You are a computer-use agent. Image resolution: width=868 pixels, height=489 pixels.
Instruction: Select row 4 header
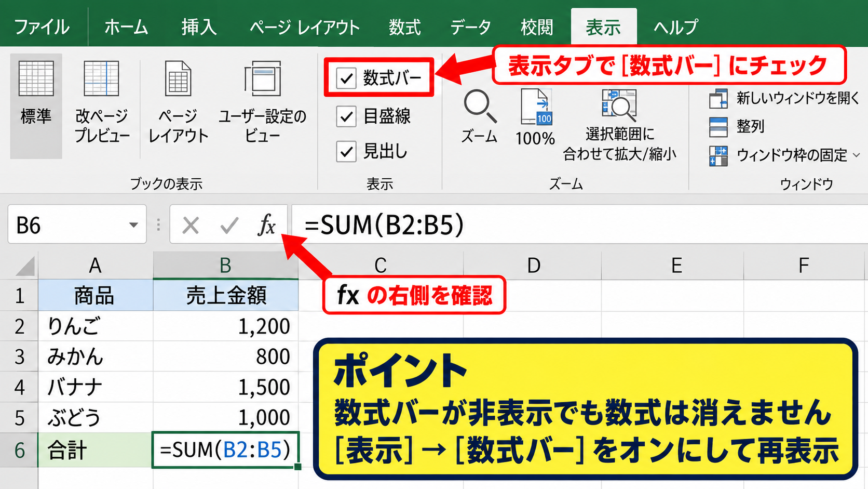(x=19, y=387)
